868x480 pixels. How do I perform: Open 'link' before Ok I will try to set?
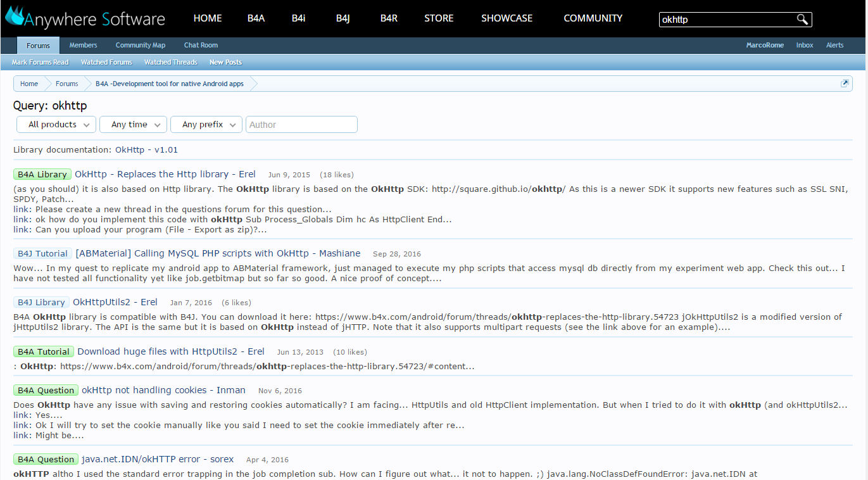pyautogui.click(x=22, y=425)
